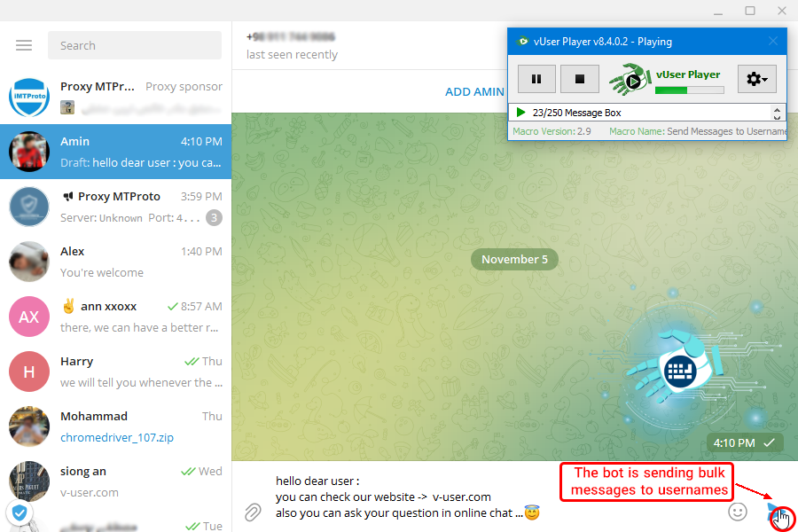Click the November 5 date label
The image size is (798, 532).
(x=514, y=259)
